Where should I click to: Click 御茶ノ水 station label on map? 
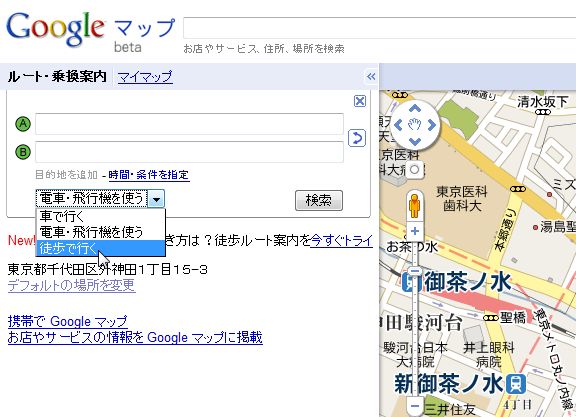468,282
